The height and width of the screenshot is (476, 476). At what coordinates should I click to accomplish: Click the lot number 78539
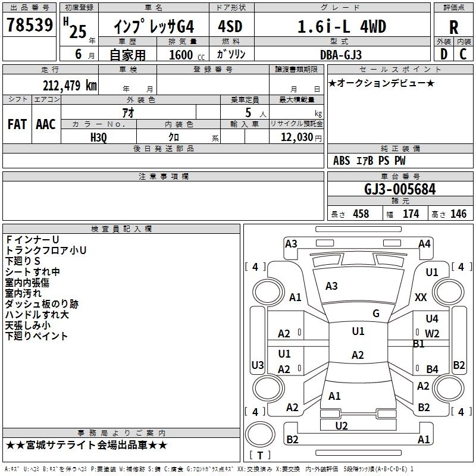[x=30, y=26]
